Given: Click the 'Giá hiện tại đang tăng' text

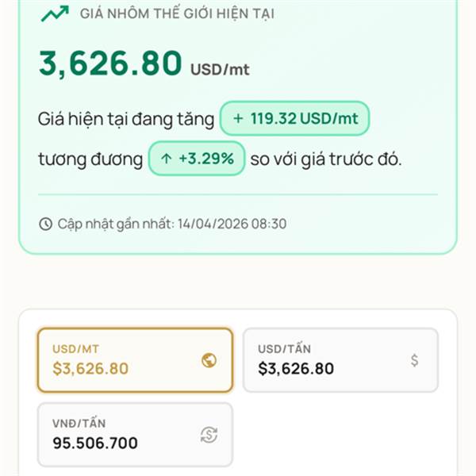Looking at the screenshot, I should (x=126, y=119).
